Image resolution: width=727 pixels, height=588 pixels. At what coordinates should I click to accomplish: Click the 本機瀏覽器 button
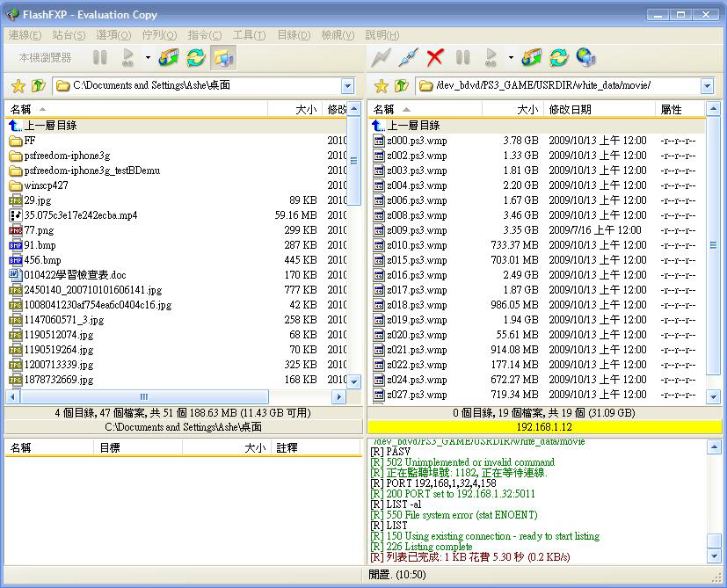46,57
